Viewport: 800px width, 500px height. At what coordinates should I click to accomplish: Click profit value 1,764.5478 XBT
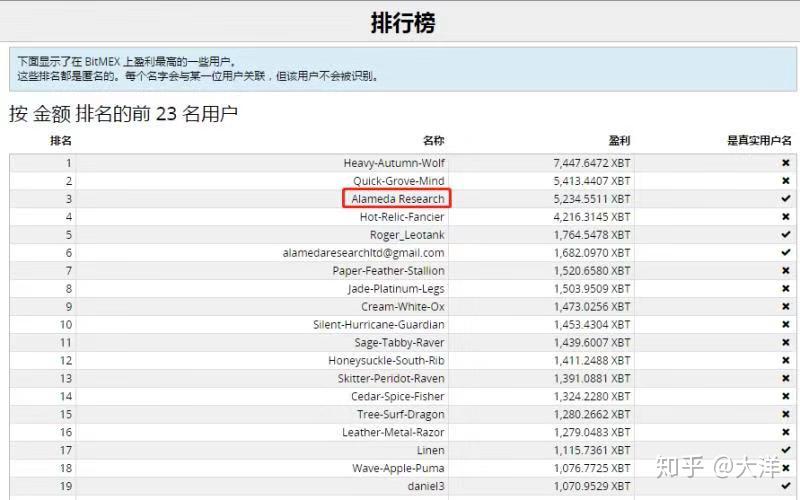point(592,235)
